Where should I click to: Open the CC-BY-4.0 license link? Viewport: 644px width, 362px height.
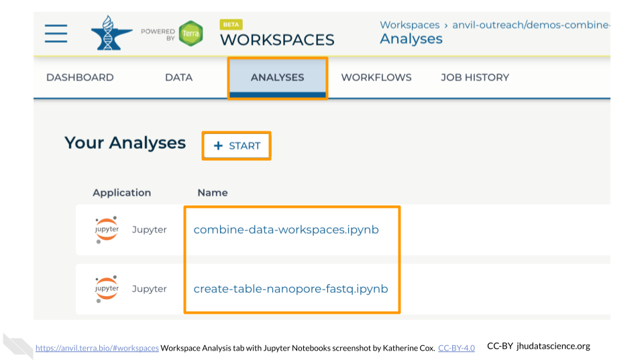point(456,348)
